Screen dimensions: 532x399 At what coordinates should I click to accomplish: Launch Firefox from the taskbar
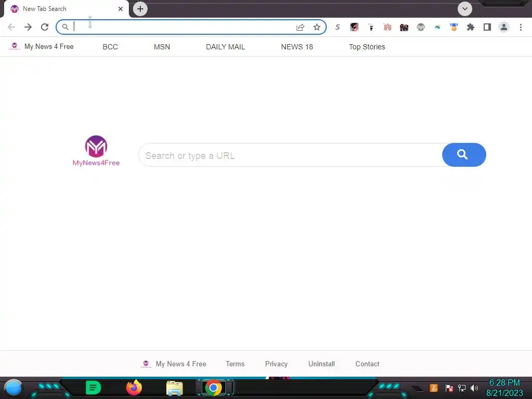coord(134,388)
